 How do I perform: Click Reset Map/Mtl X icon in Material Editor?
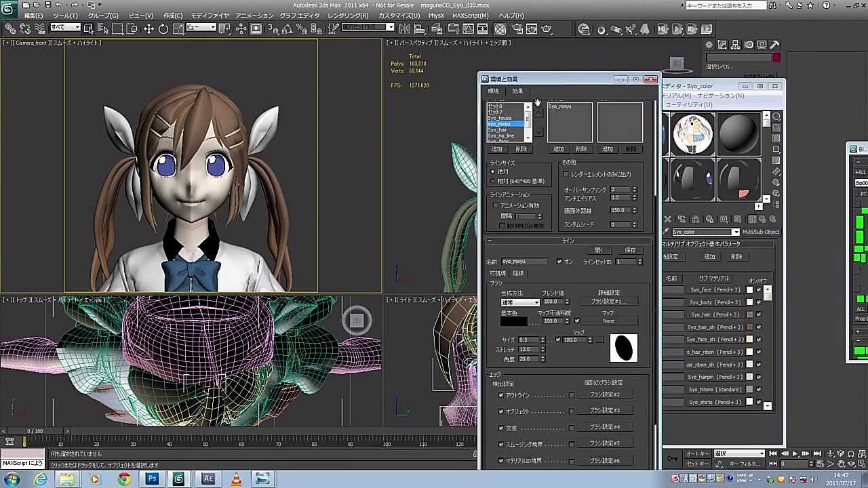[x=667, y=220]
